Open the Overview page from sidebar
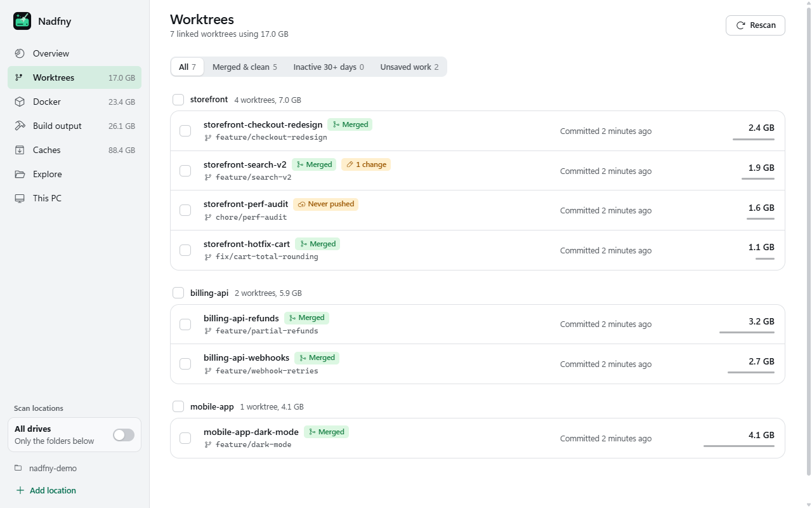The height and width of the screenshot is (508, 812). pos(74,53)
